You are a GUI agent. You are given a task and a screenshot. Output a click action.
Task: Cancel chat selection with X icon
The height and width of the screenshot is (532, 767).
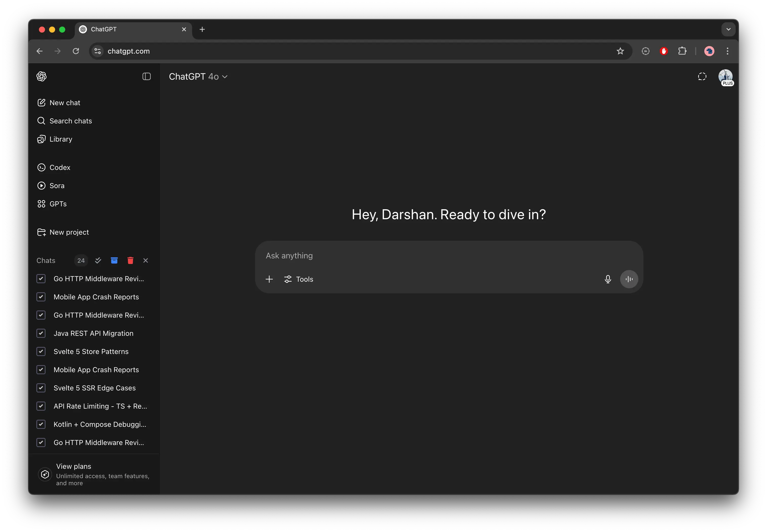pos(146,260)
